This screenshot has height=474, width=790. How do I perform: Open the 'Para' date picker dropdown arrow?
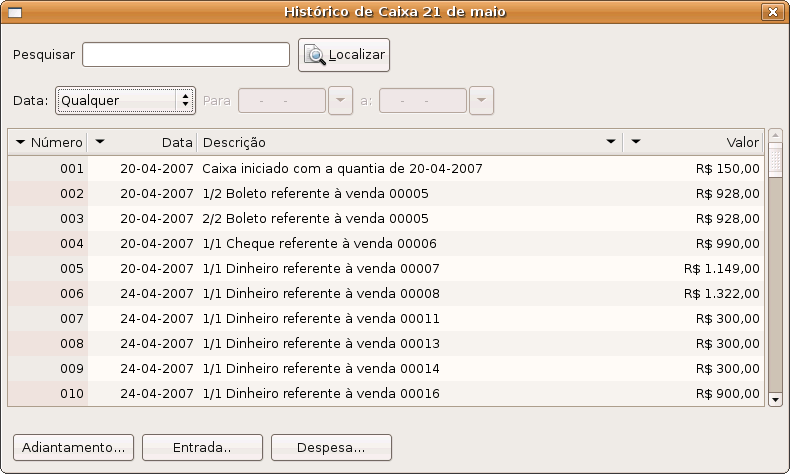pyautogui.click(x=340, y=101)
